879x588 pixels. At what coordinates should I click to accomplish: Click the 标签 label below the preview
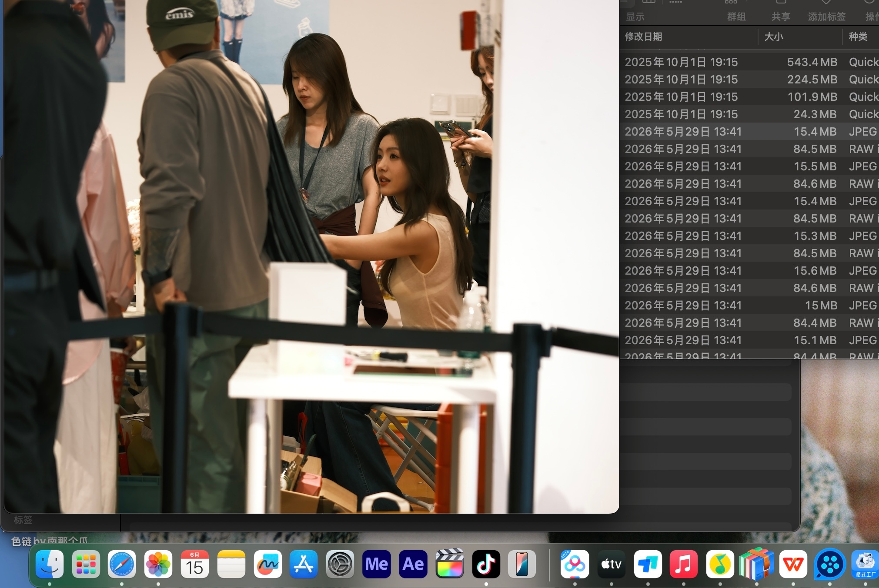23,520
